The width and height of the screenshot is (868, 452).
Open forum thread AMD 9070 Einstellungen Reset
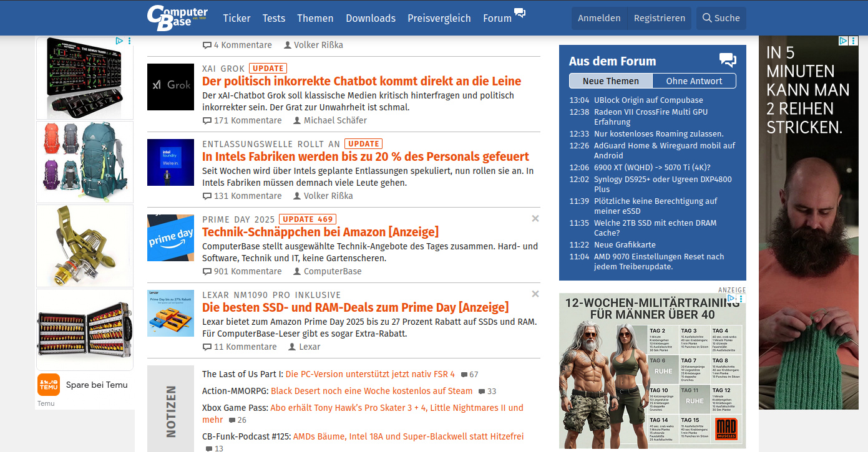(659, 262)
